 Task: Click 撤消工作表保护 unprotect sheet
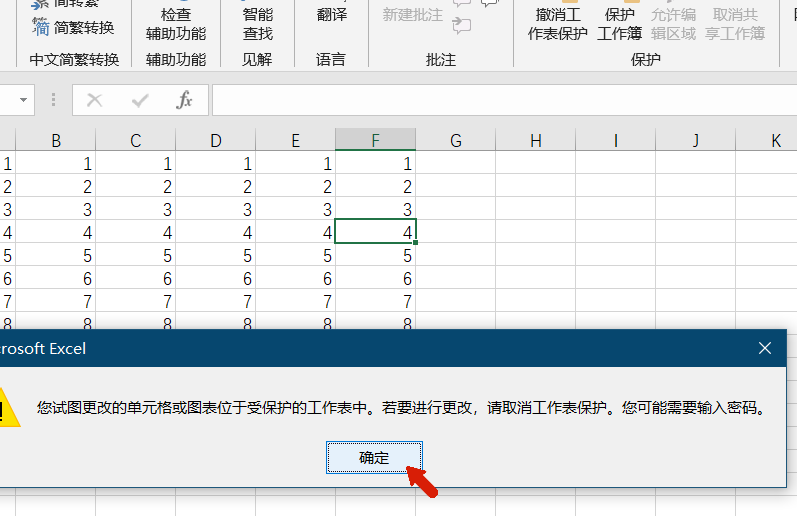point(558,23)
